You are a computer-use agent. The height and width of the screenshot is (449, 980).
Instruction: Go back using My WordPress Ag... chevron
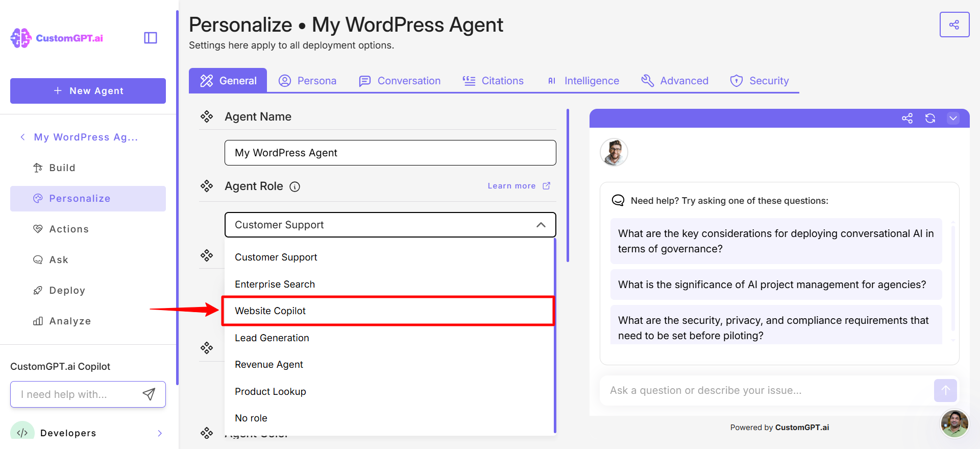click(22, 137)
